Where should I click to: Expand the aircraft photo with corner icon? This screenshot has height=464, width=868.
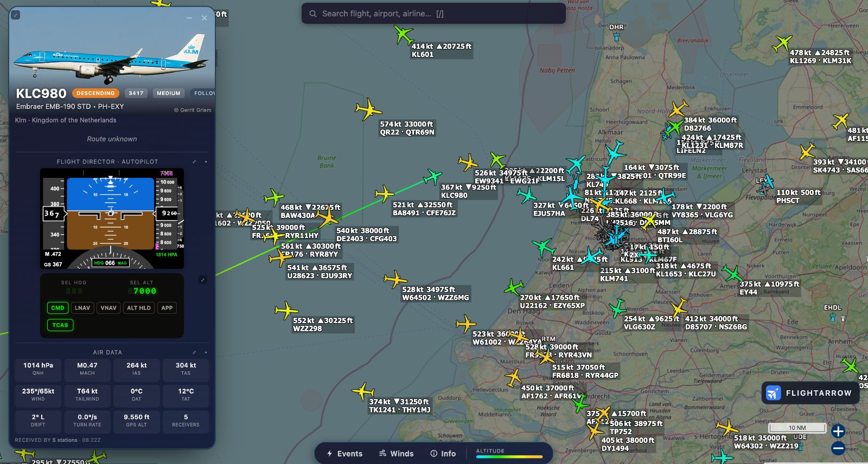(x=16, y=15)
